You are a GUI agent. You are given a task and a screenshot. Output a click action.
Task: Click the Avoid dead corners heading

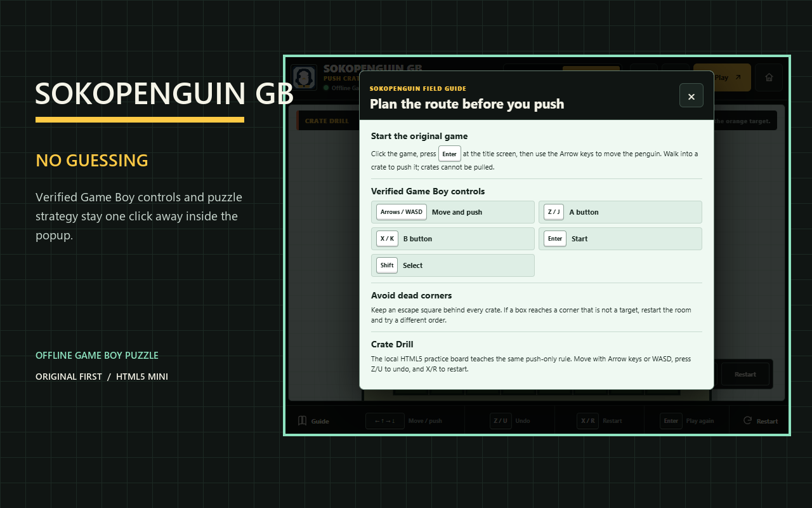[411, 295]
